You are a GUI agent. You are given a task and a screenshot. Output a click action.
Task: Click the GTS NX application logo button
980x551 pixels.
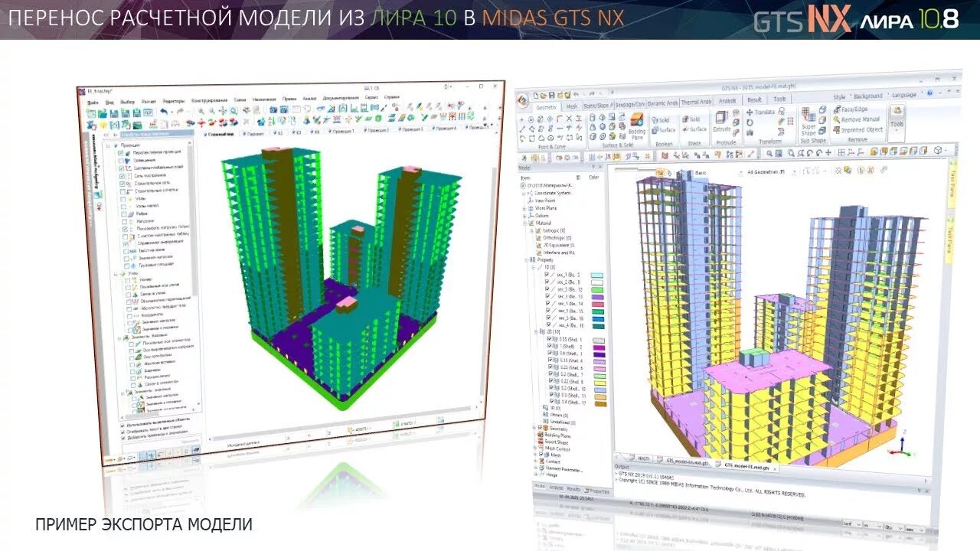tap(522, 100)
